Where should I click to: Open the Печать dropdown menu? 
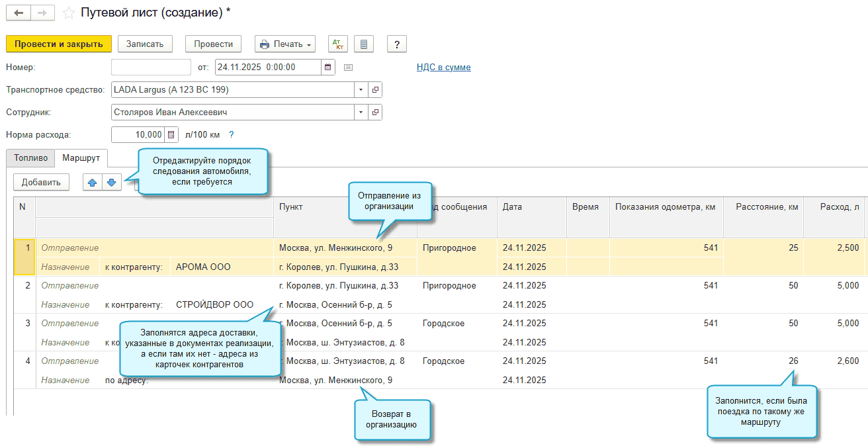[285, 44]
